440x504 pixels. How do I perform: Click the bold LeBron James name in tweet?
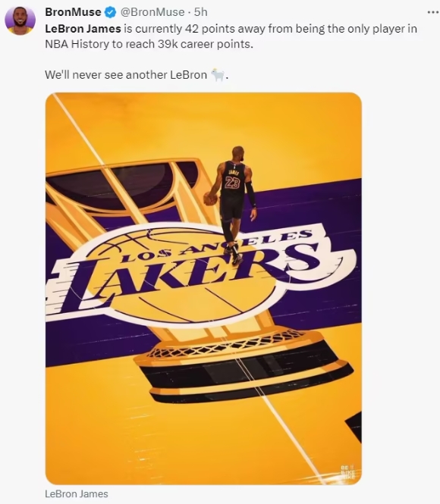(83, 29)
